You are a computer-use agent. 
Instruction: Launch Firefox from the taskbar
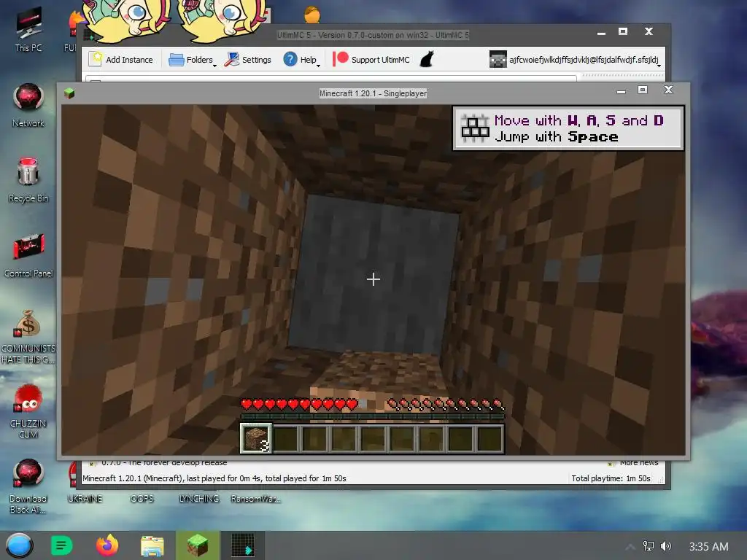pos(107,545)
